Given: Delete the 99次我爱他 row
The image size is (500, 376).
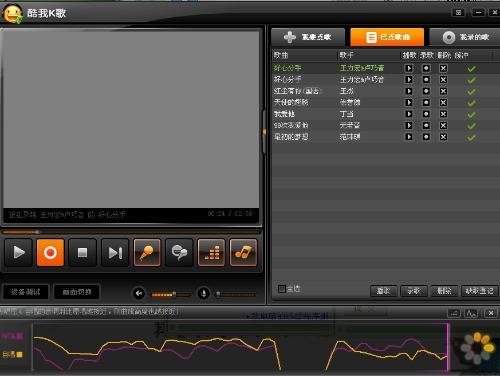Looking at the screenshot, I should coord(443,125).
